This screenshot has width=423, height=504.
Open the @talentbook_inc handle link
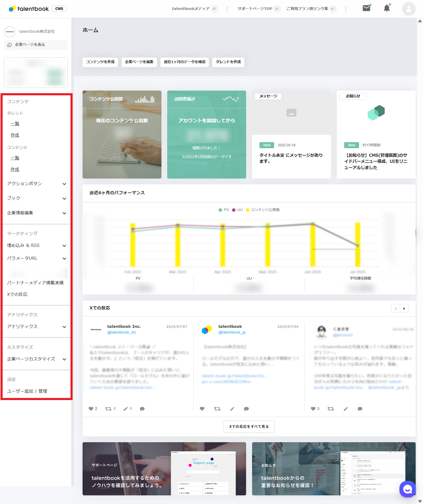point(122,333)
